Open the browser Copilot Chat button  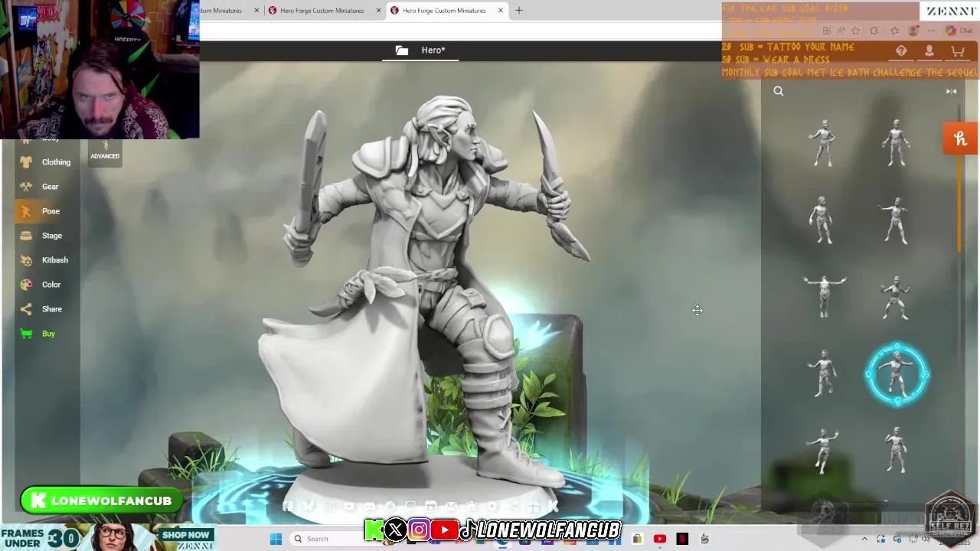coord(959,31)
